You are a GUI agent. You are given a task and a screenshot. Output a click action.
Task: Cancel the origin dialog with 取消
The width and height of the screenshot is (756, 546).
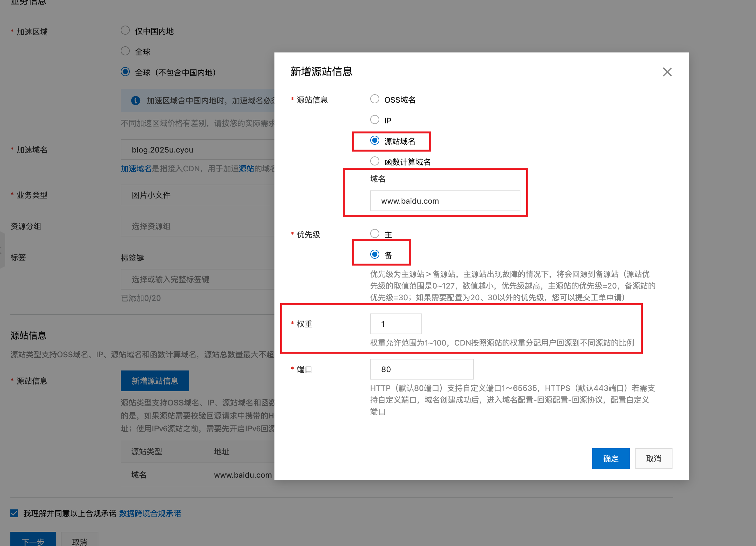(x=653, y=458)
